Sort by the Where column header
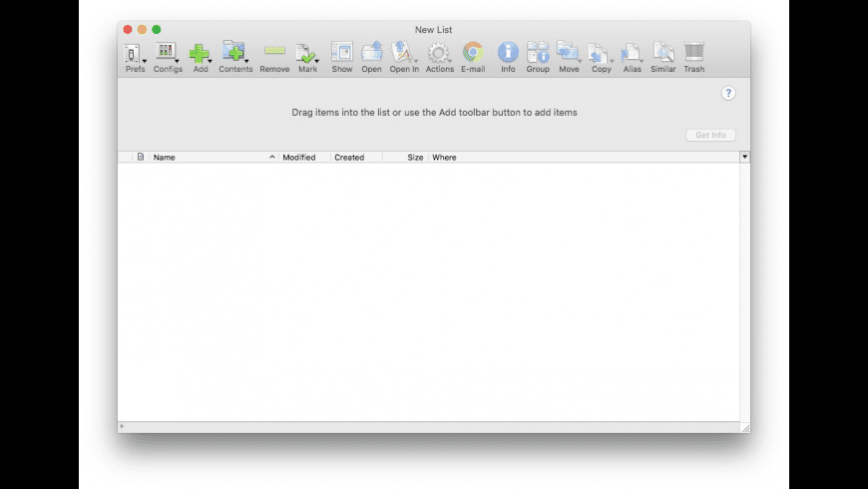Viewport: 868px width, 489px height. 584,158
